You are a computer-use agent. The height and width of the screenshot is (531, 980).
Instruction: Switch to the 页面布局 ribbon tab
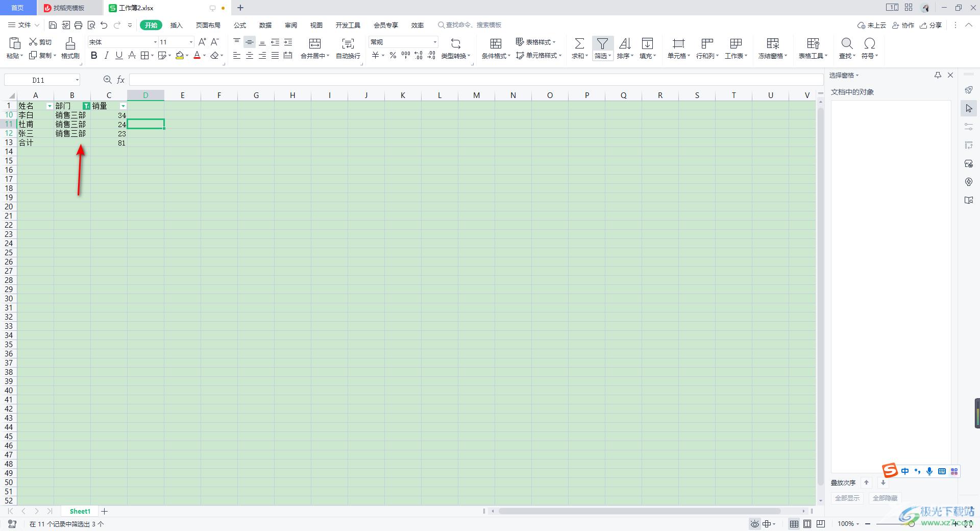pyautogui.click(x=208, y=25)
